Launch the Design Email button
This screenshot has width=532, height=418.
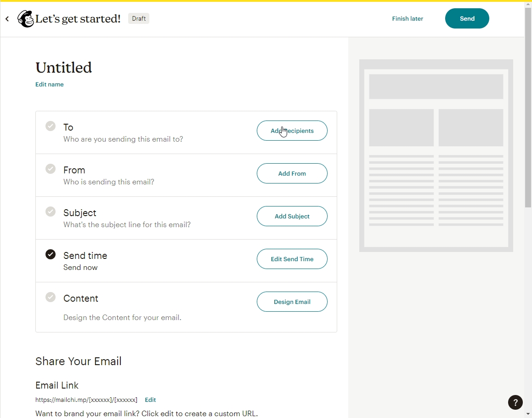292,302
